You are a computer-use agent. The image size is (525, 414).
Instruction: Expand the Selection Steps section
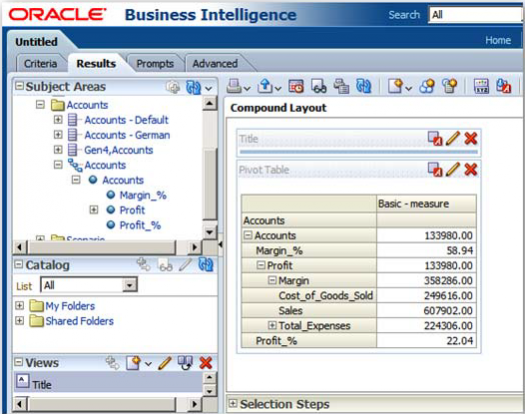(x=232, y=403)
